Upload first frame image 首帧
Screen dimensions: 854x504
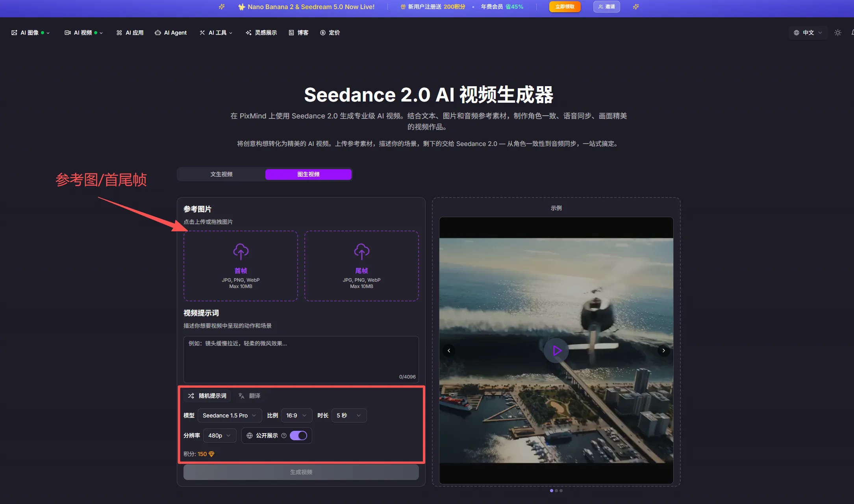(241, 266)
